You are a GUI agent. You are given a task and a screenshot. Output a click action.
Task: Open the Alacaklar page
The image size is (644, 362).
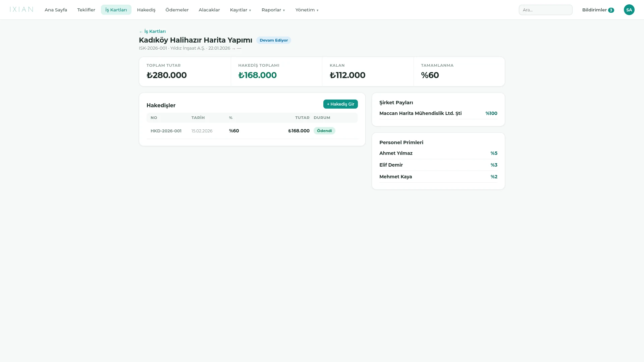click(x=209, y=10)
